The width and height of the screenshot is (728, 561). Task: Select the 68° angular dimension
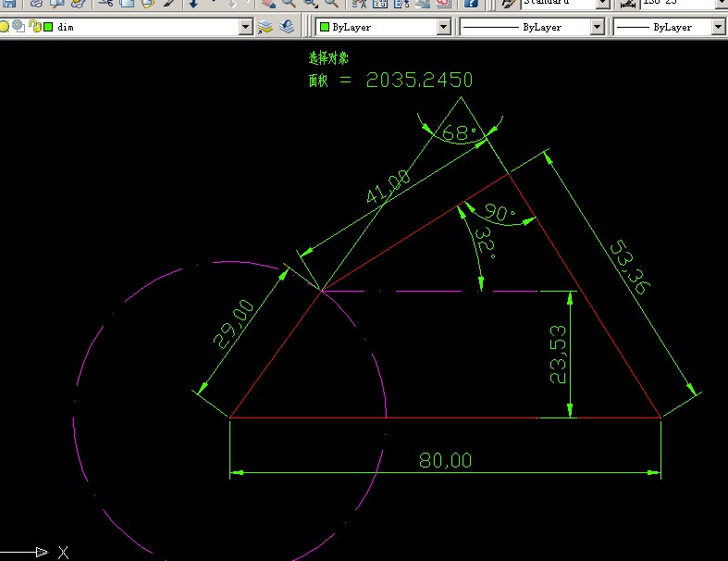(x=460, y=133)
